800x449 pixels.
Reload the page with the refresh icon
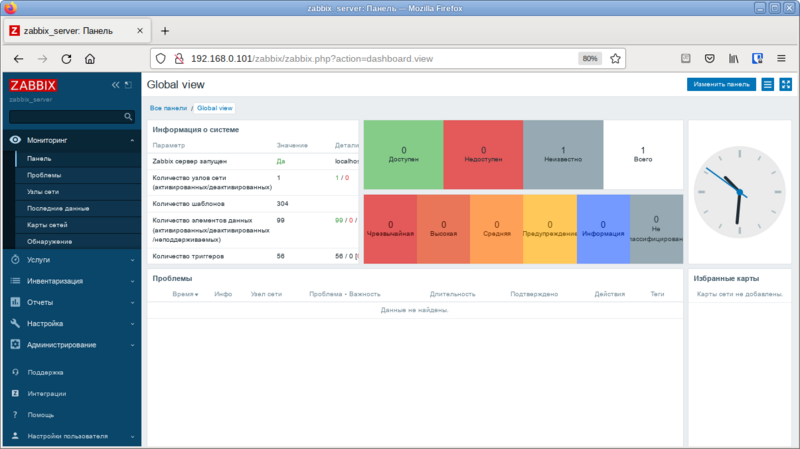point(66,59)
